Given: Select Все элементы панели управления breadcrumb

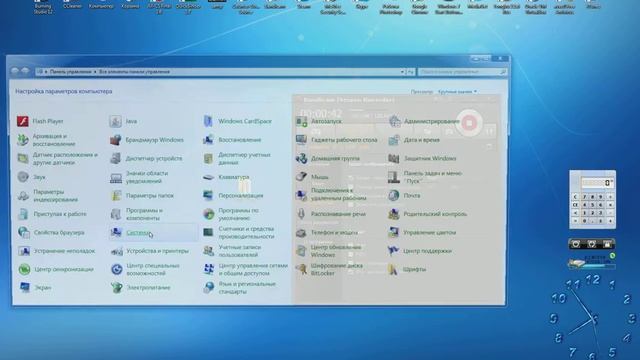Looking at the screenshot, I should (134, 72).
